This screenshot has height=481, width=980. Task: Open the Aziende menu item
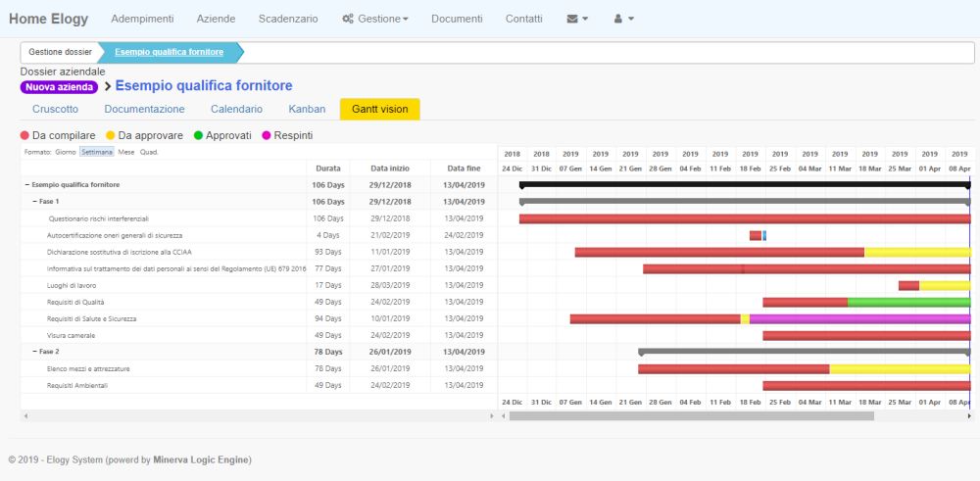(216, 19)
